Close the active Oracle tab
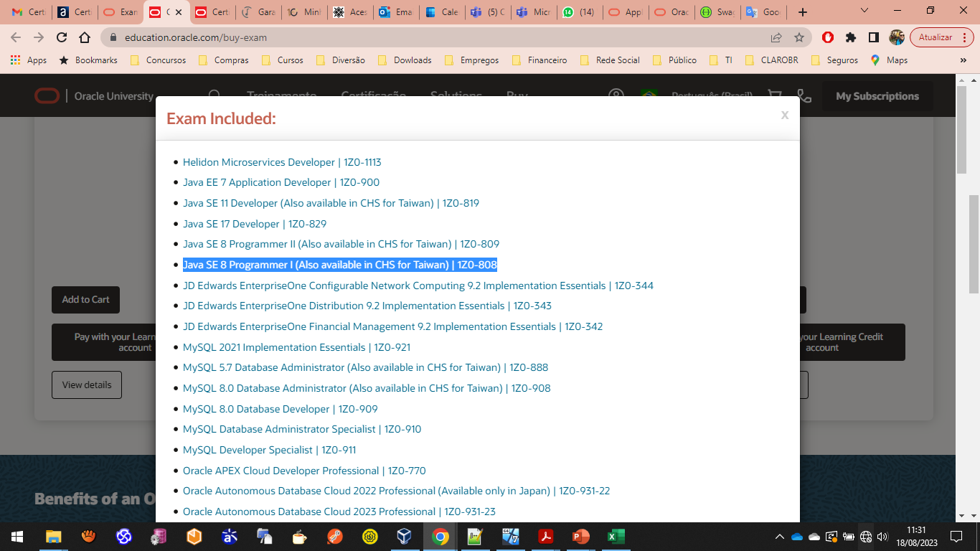This screenshot has width=980, height=551. [x=179, y=12]
